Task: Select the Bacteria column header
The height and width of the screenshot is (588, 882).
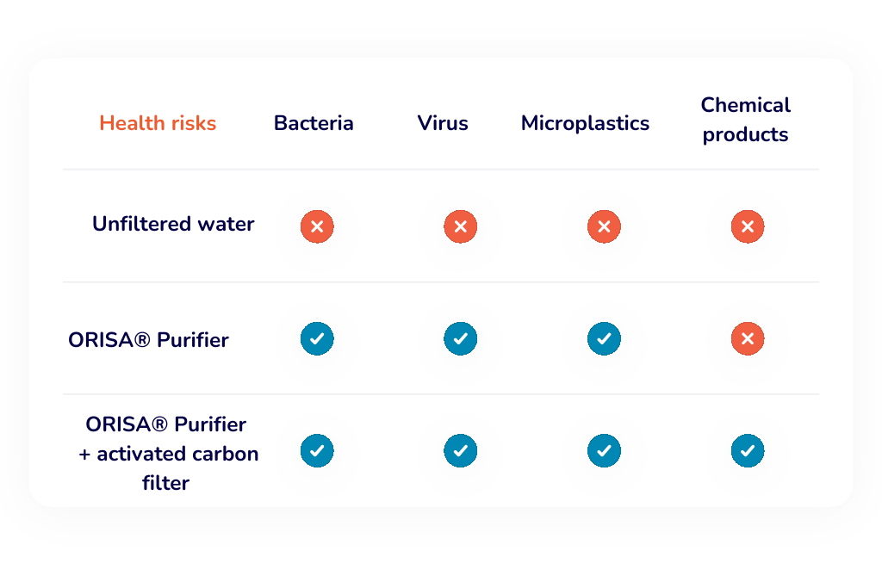Action: [x=314, y=123]
